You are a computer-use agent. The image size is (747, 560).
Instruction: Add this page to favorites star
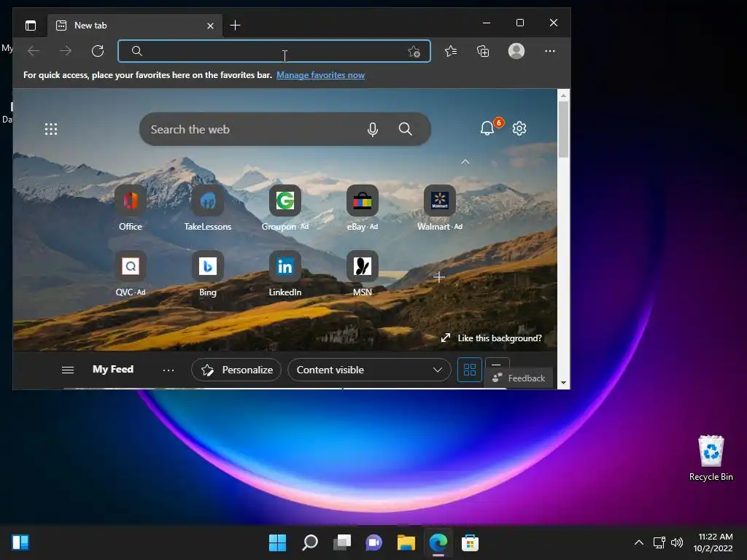coord(414,52)
